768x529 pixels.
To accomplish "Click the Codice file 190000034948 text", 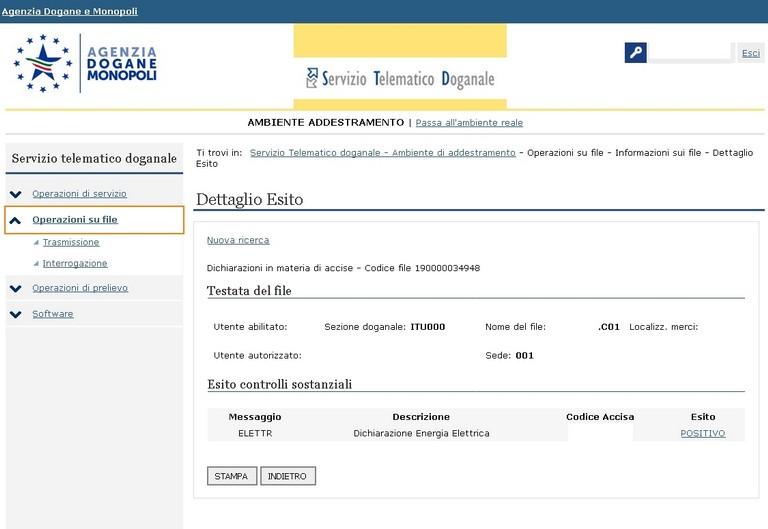I will (422, 268).
